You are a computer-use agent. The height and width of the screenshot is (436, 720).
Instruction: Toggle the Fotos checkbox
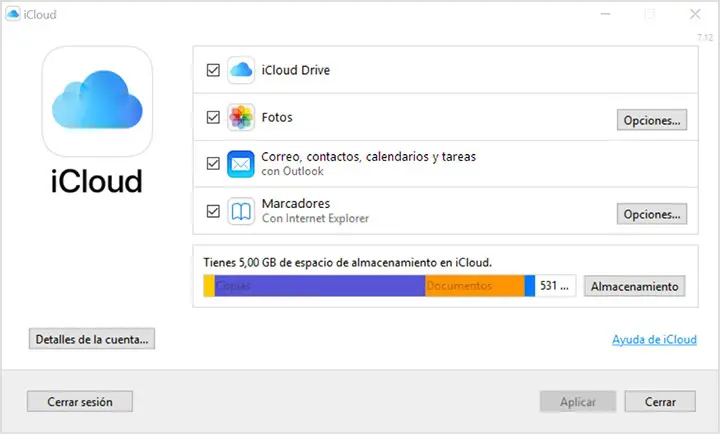pos(212,117)
